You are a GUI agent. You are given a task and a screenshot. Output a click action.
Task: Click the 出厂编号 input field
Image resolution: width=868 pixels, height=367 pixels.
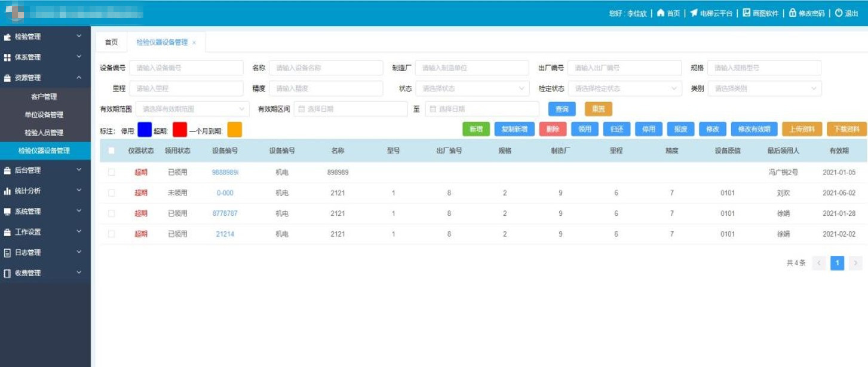click(624, 68)
